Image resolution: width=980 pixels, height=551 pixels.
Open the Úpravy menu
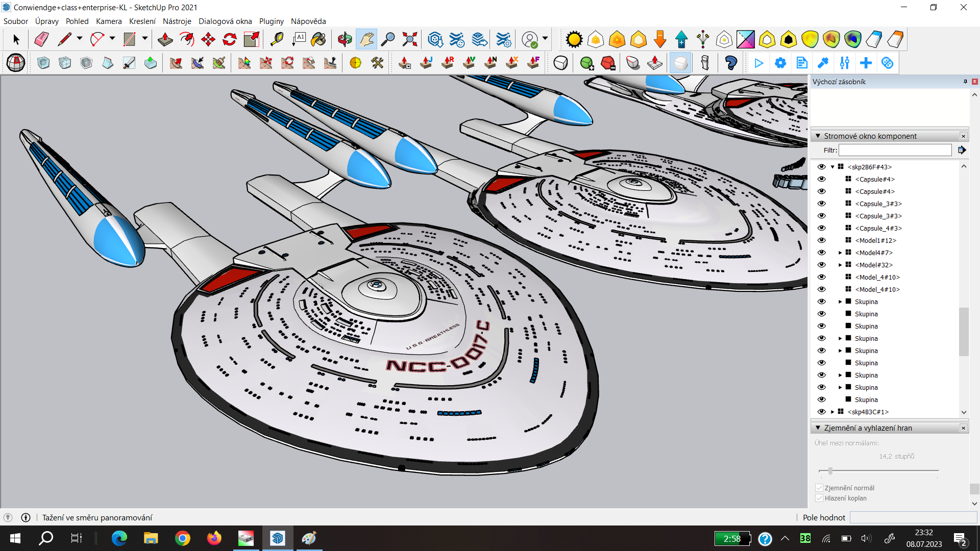(x=47, y=21)
